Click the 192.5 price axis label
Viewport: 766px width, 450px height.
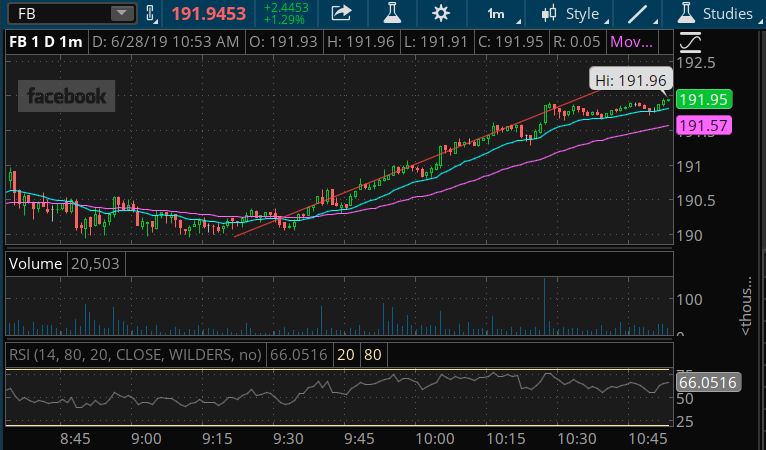tap(696, 63)
